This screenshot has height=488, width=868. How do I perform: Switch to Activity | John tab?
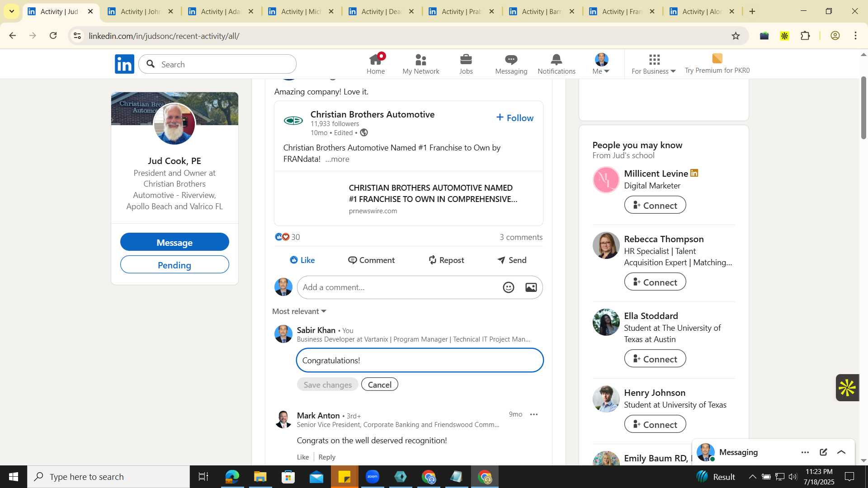click(x=140, y=11)
